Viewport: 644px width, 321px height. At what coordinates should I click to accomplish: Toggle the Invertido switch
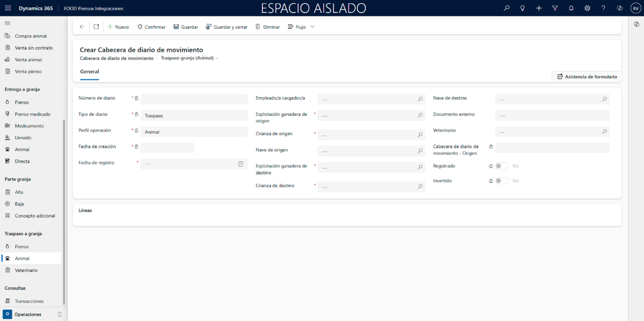point(502,181)
